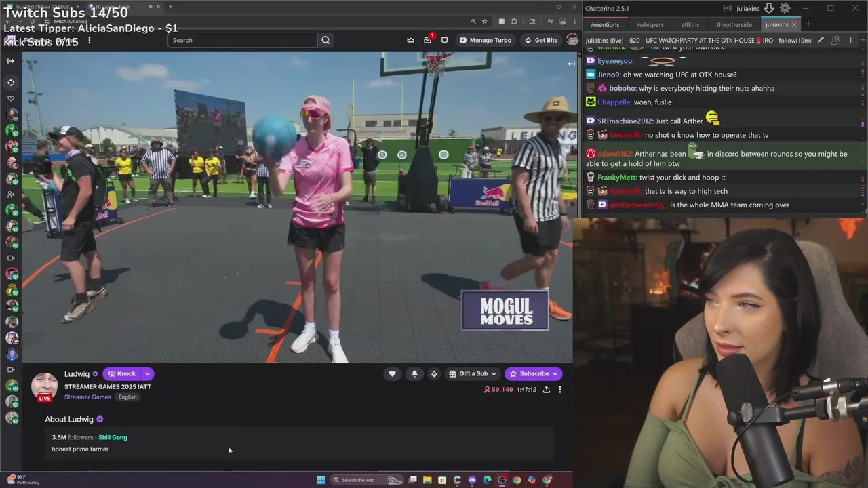Click the juliakins account name in Chatterino

tap(748, 8)
